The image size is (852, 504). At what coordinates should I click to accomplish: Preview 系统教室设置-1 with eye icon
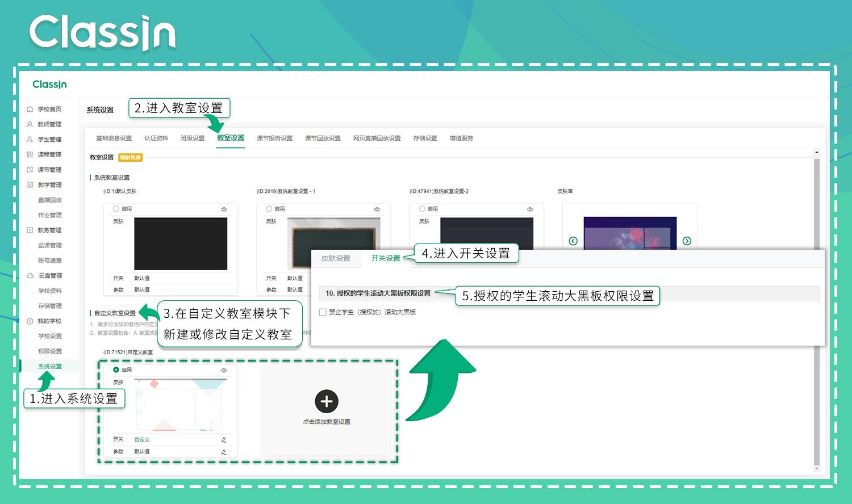(x=377, y=209)
